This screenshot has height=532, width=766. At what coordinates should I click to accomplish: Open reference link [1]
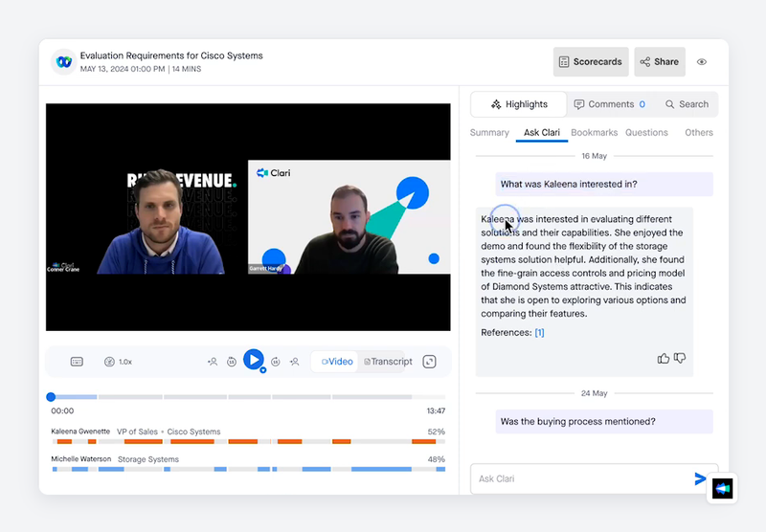539,333
